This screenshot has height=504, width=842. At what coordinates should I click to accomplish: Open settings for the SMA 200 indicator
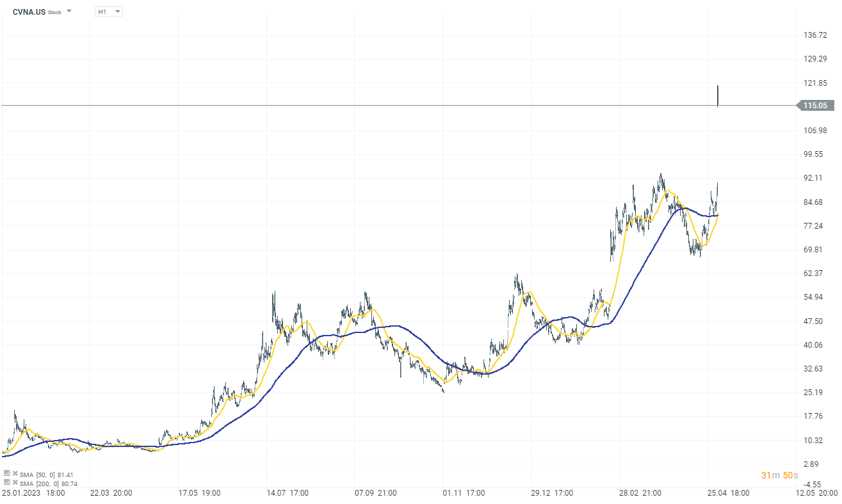tap(6, 481)
